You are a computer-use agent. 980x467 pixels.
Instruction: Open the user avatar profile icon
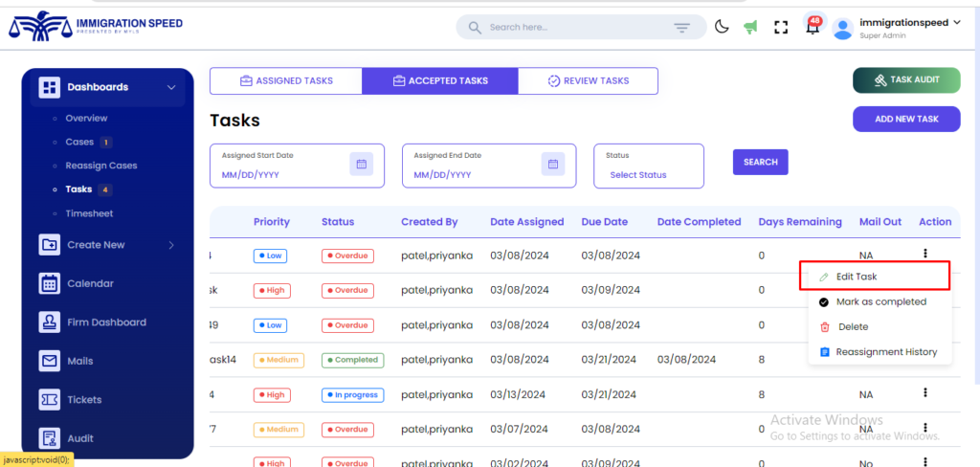[843, 29]
